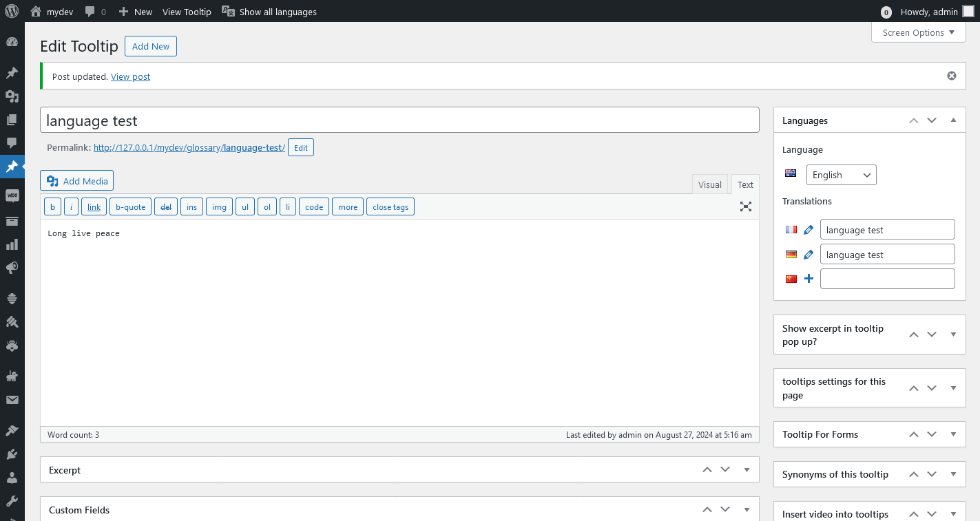
Task: Click the Add Media button
Action: [x=76, y=180]
